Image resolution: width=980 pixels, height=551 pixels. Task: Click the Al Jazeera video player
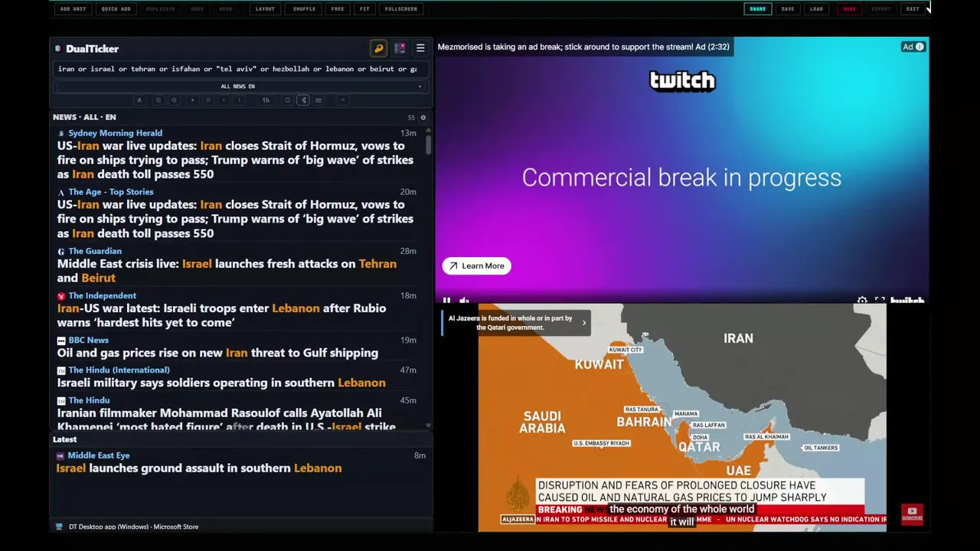682,417
